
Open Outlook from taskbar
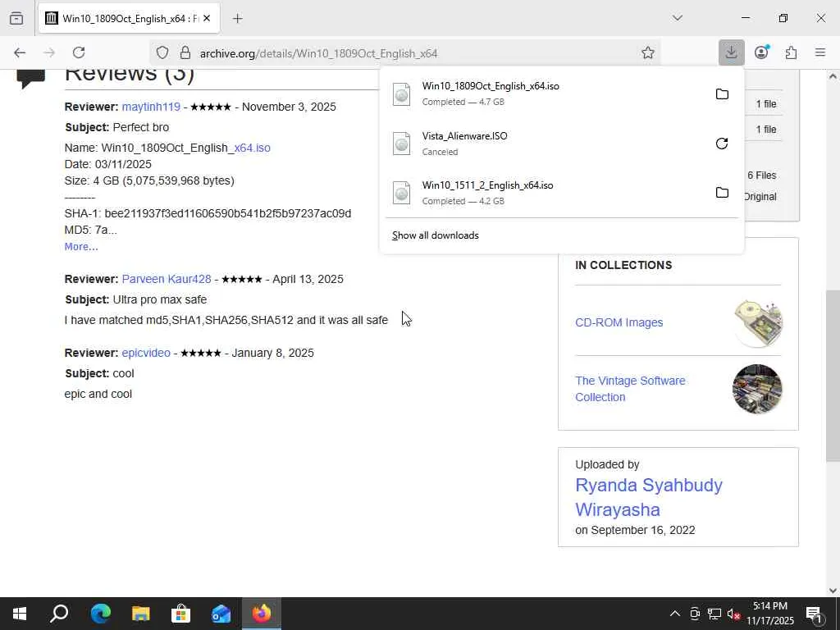coord(221,614)
